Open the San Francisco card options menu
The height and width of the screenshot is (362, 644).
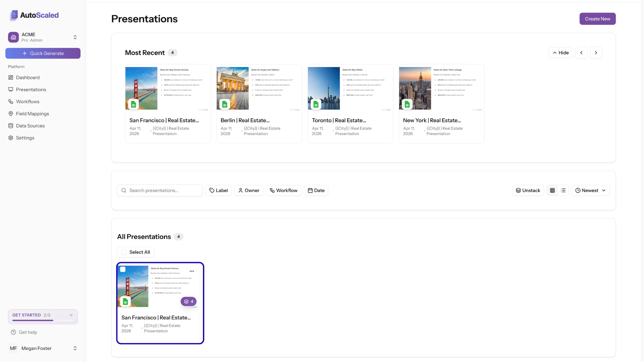point(192,271)
